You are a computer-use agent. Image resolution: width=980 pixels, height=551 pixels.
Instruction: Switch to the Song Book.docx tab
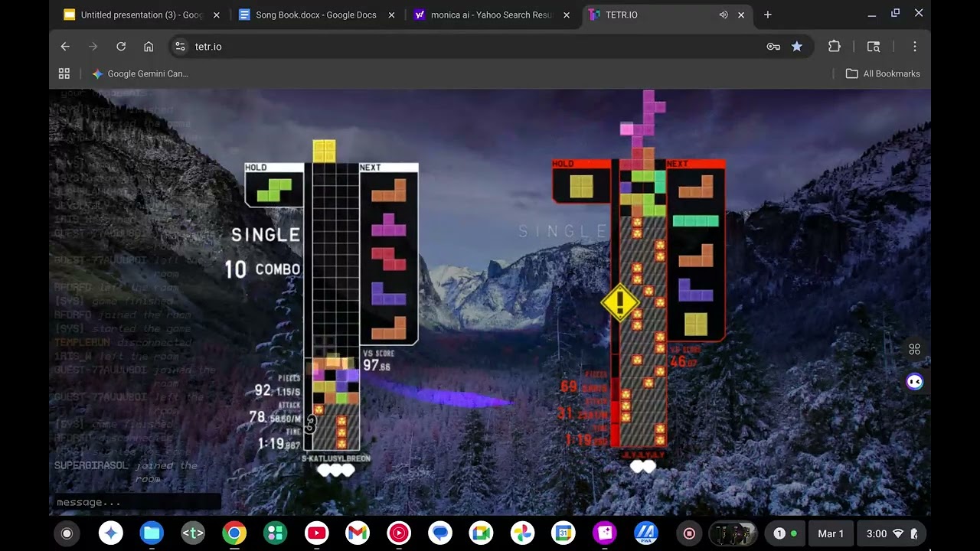click(x=316, y=15)
